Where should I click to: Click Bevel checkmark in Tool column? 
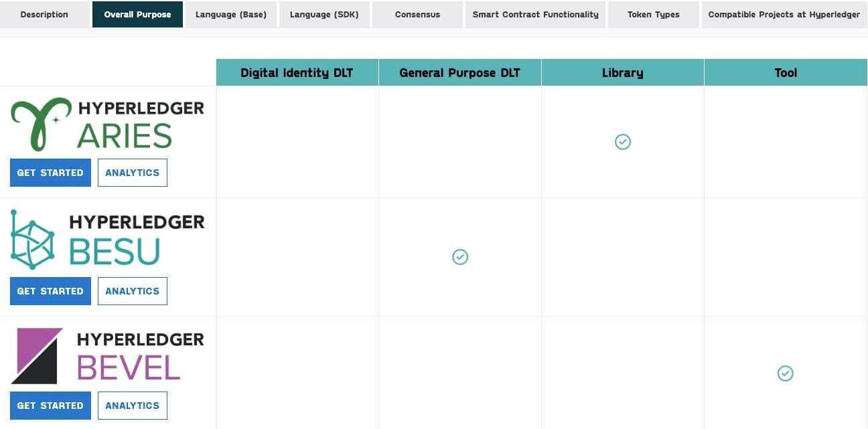(786, 373)
